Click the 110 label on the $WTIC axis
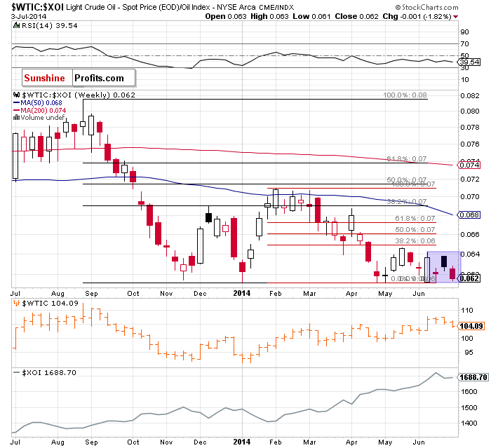This screenshot has width=491, height=448. [466, 311]
